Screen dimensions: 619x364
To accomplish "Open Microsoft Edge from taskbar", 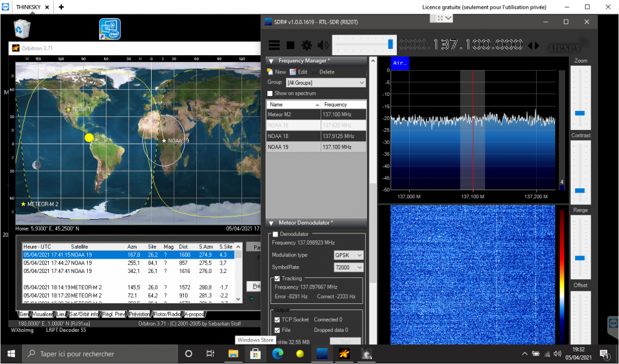I will point(277,353).
